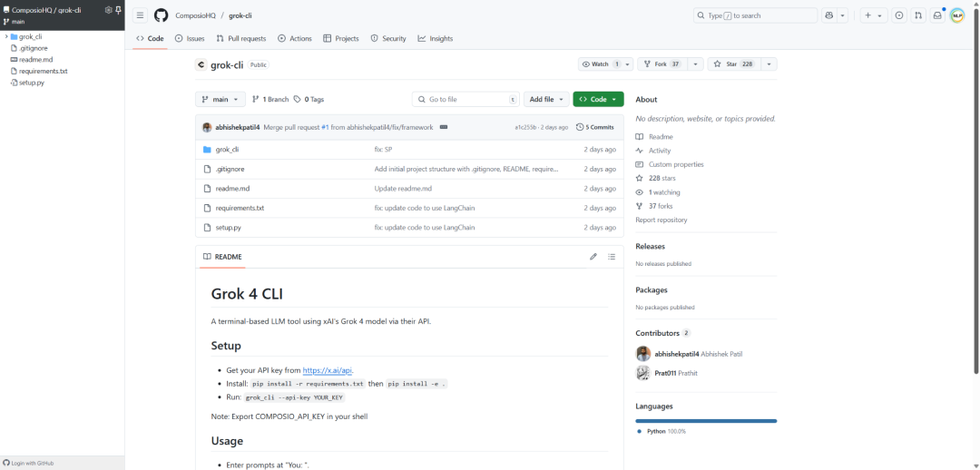
Task: Open readme.md in the file list
Action: pos(232,189)
